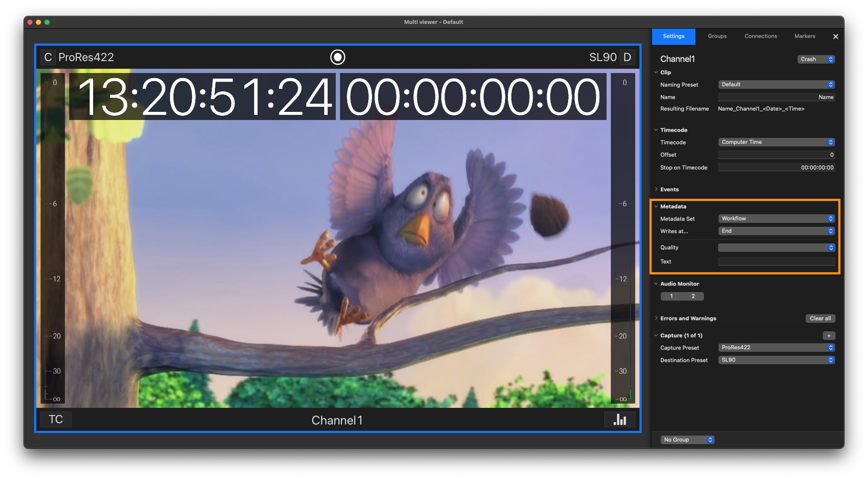868x480 pixels.
Task: Click the Resulting Filename value text
Action: (x=761, y=109)
